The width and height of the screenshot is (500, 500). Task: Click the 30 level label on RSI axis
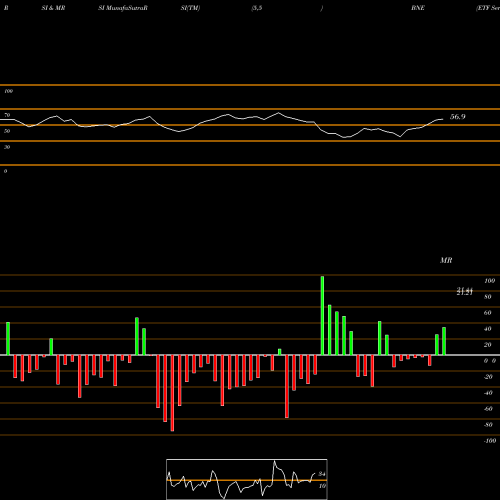(x=7, y=147)
